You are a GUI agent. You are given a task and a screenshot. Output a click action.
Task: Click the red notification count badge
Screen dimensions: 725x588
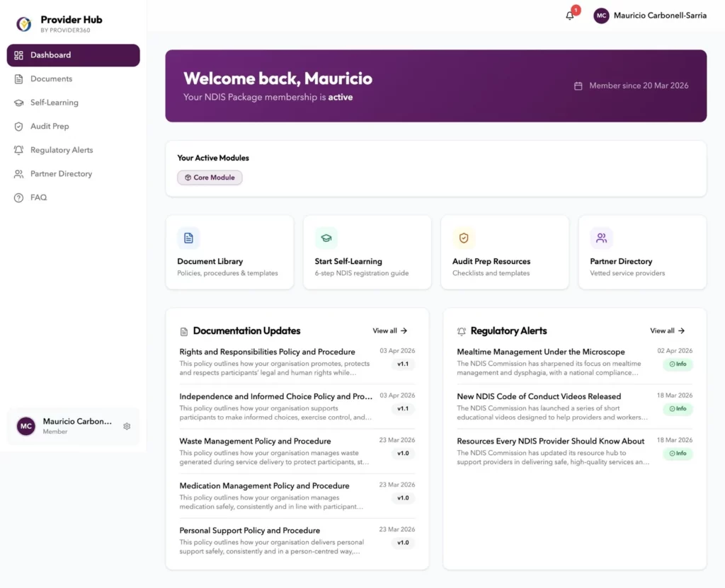coord(576,10)
